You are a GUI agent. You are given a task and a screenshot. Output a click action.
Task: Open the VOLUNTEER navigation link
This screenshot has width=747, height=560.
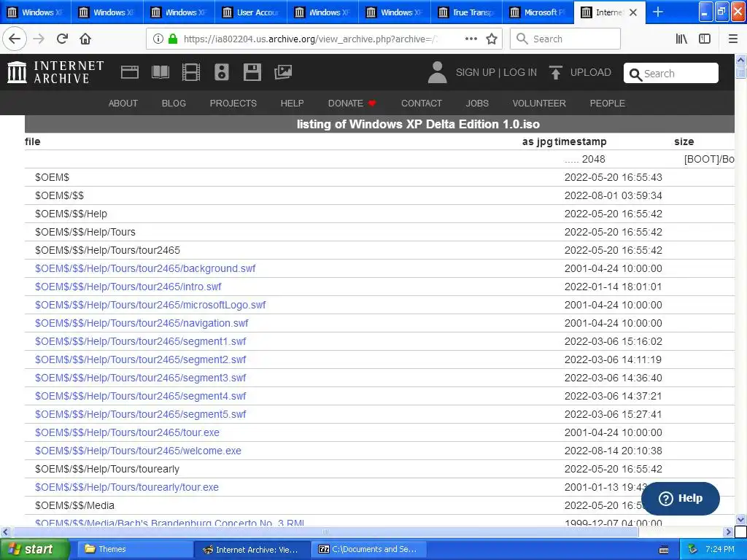(539, 103)
